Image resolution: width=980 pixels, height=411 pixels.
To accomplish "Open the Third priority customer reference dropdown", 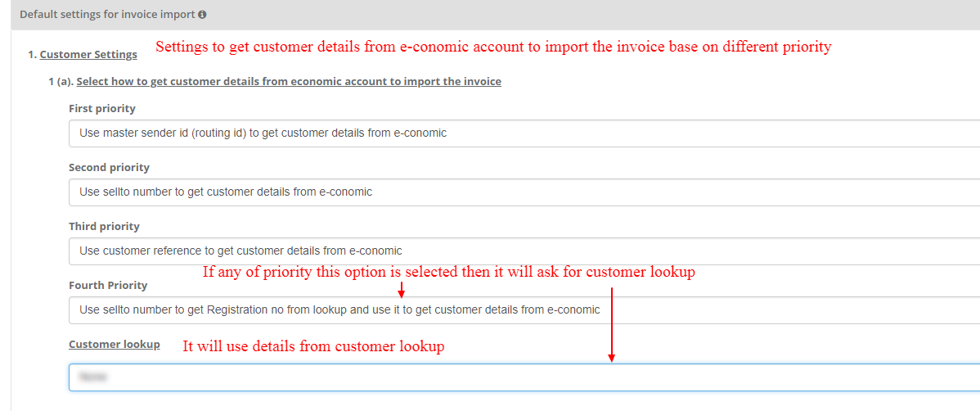I will (524, 251).
